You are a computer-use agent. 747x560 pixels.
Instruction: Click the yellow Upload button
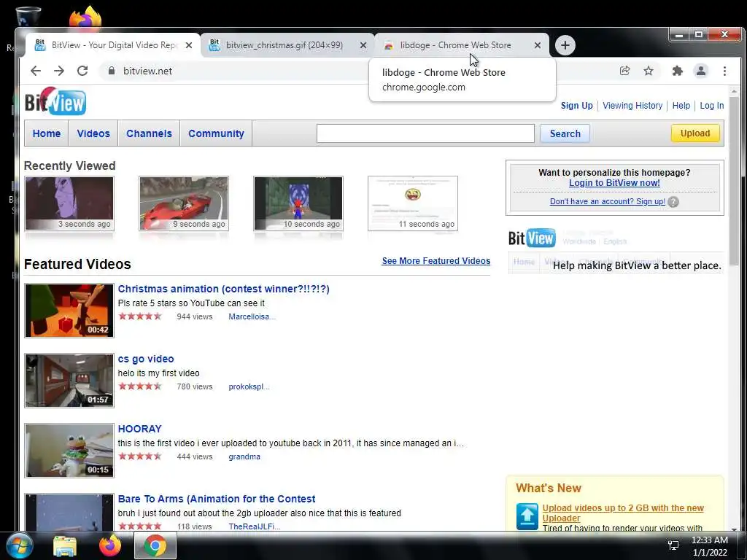pyautogui.click(x=695, y=133)
